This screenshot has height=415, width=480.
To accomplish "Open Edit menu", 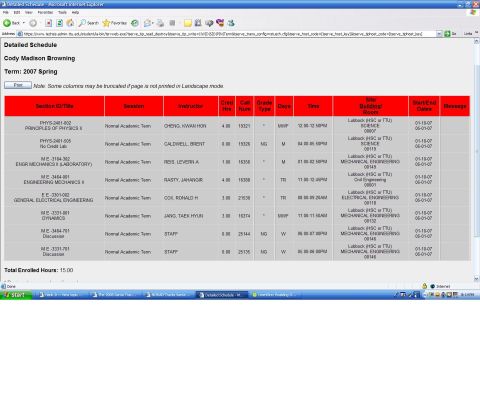I will coord(17,12).
